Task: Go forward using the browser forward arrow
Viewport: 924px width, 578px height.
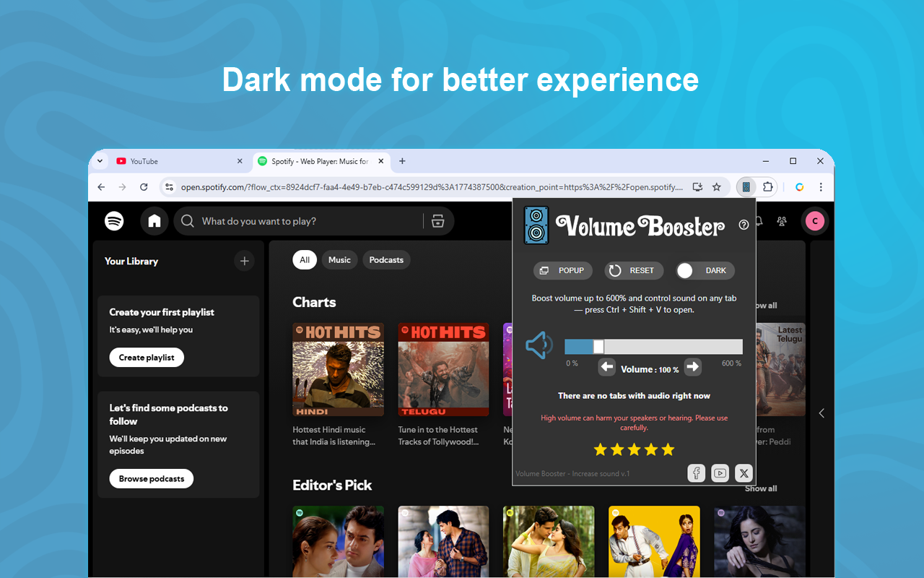Action: point(122,187)
